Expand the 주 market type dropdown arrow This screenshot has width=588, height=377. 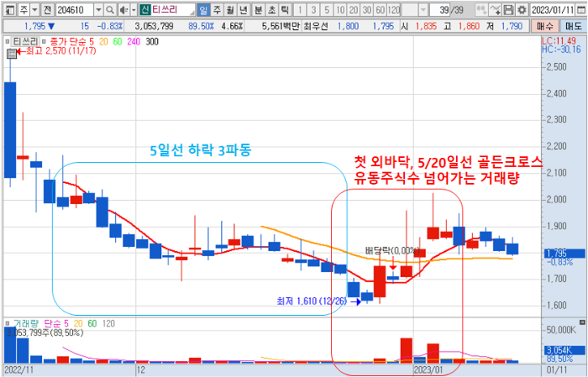pyautogui.click(x=34, y=10)
